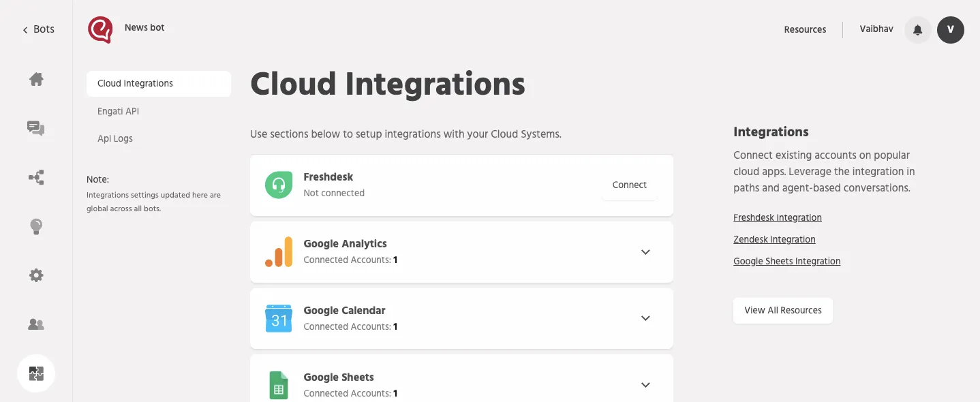Click the Vaibhav user name
The width and height of the screenshot is (980, 402).
(876, 29)
